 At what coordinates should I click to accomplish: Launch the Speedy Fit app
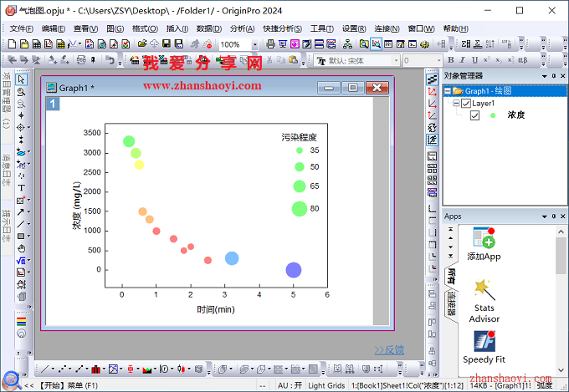coord(484,348)
